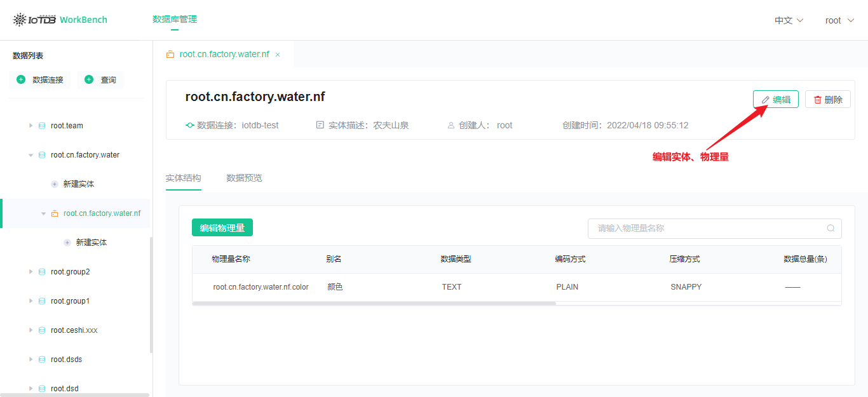Click the person icon beside 创建人 root

tap(451, 125)
